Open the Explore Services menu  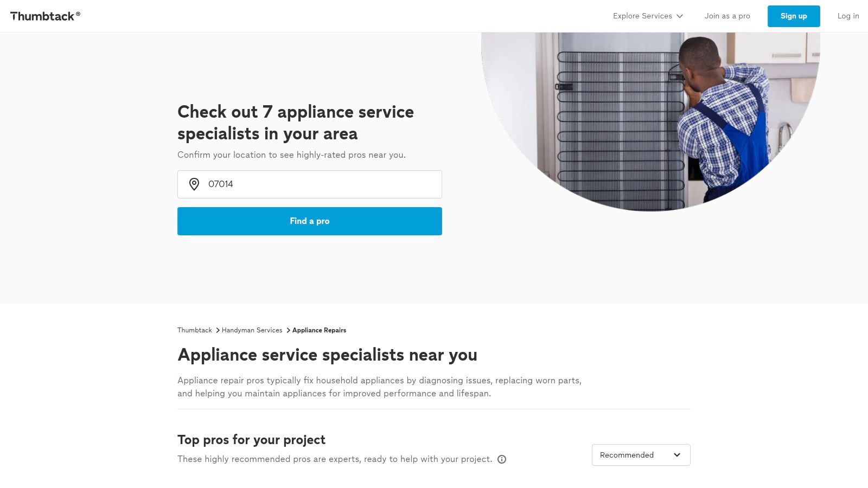(x=642, y=16)
